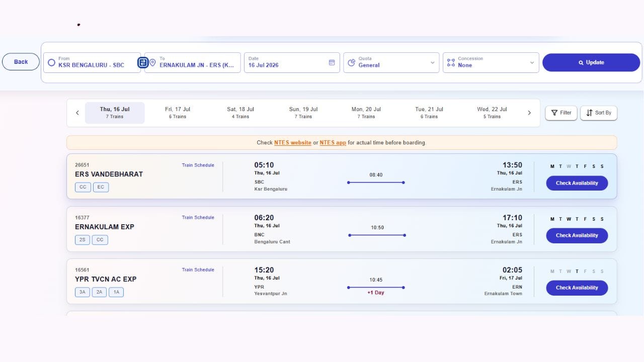
Task: Open the Sort By options
Action: tap(599, 113)
